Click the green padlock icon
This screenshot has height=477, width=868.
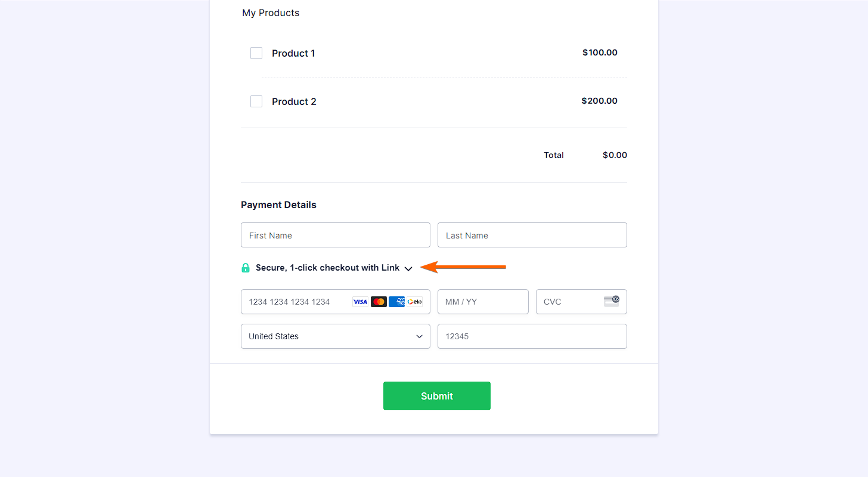point(246,268)
